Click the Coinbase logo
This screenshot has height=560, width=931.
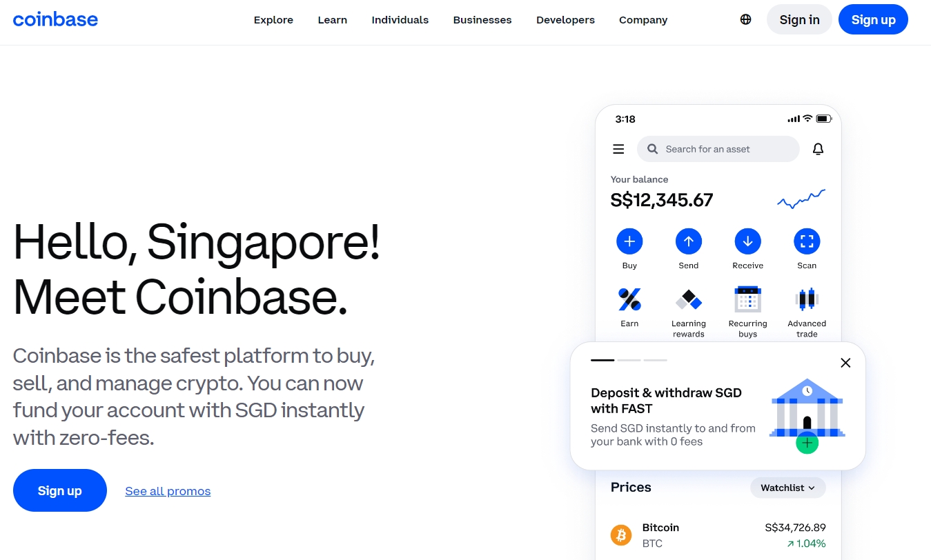(55, 19)
